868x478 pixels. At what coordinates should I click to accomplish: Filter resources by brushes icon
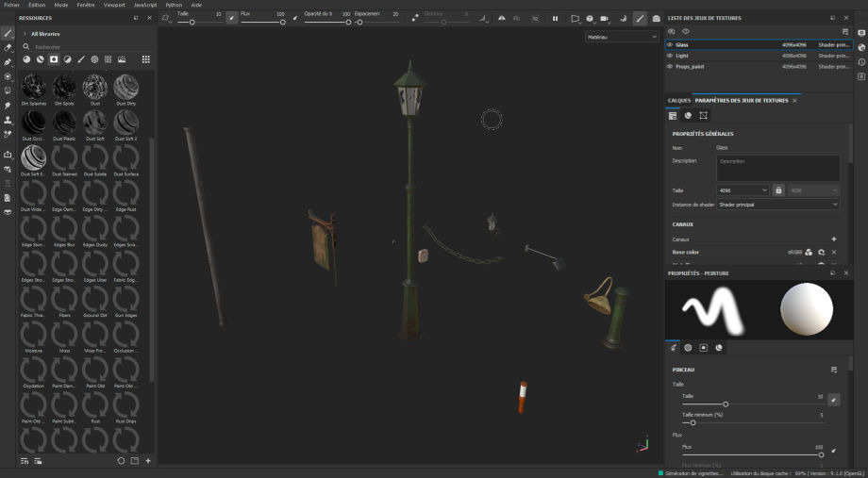81,59
